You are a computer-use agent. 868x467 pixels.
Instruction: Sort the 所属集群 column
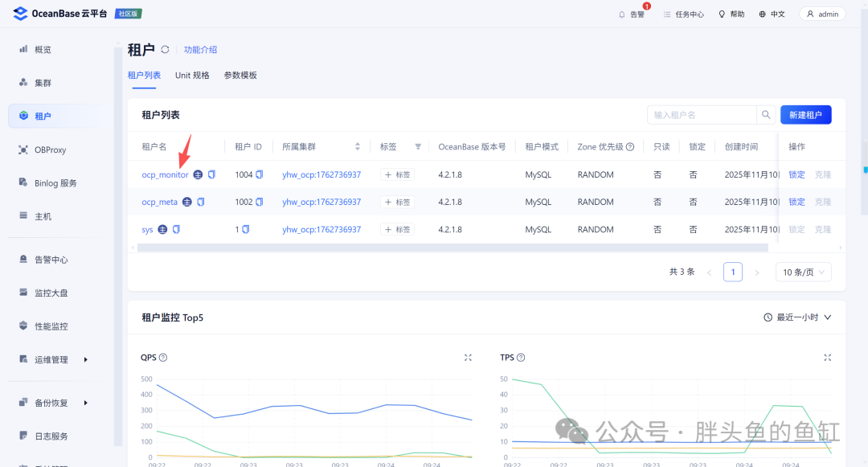(358, 146)
